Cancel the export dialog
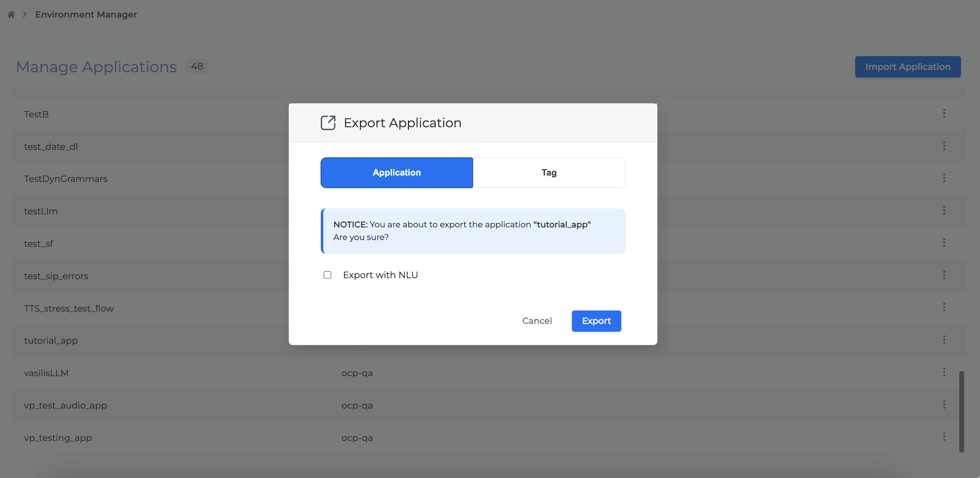The height and width of the screenshot is (478, 980). 537,321
